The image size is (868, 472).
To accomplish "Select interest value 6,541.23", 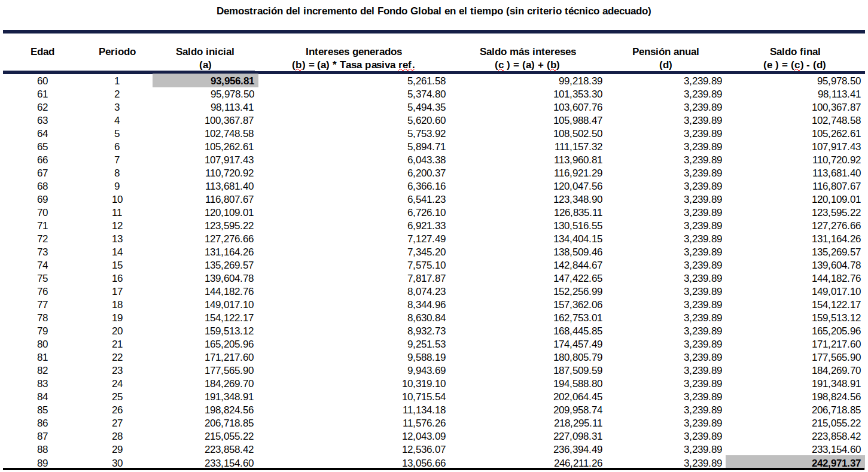I will [x=426, y=199].
